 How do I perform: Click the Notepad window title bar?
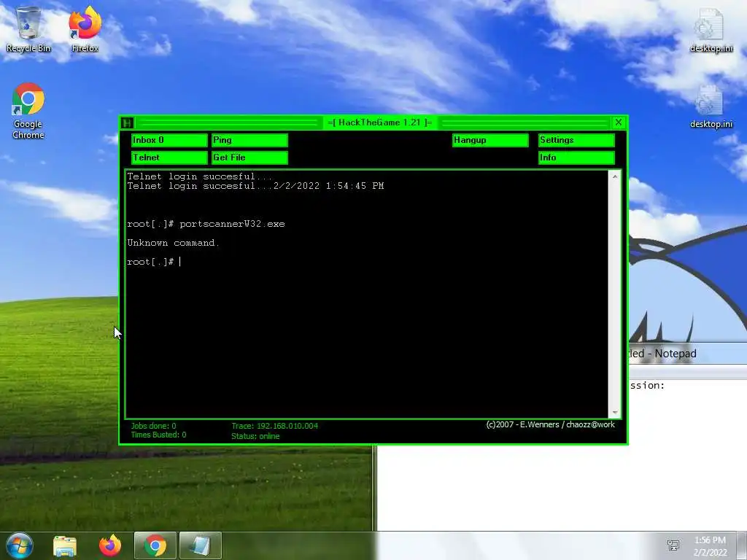tap(687, 354)
